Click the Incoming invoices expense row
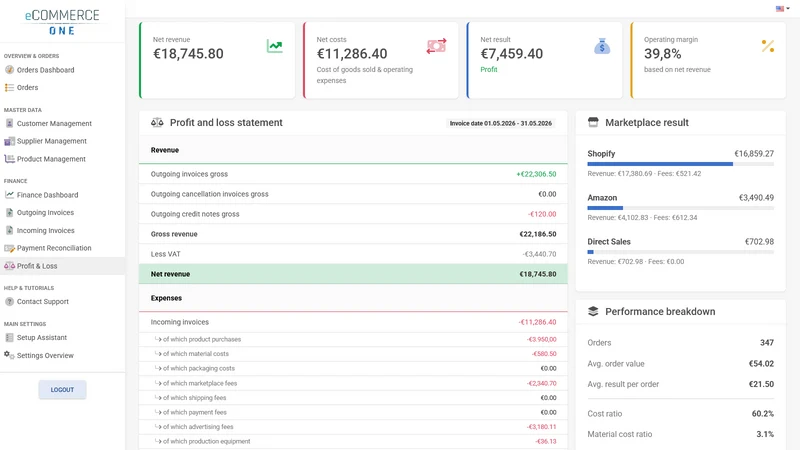800x450 pixels. click(x=353, y=322)
